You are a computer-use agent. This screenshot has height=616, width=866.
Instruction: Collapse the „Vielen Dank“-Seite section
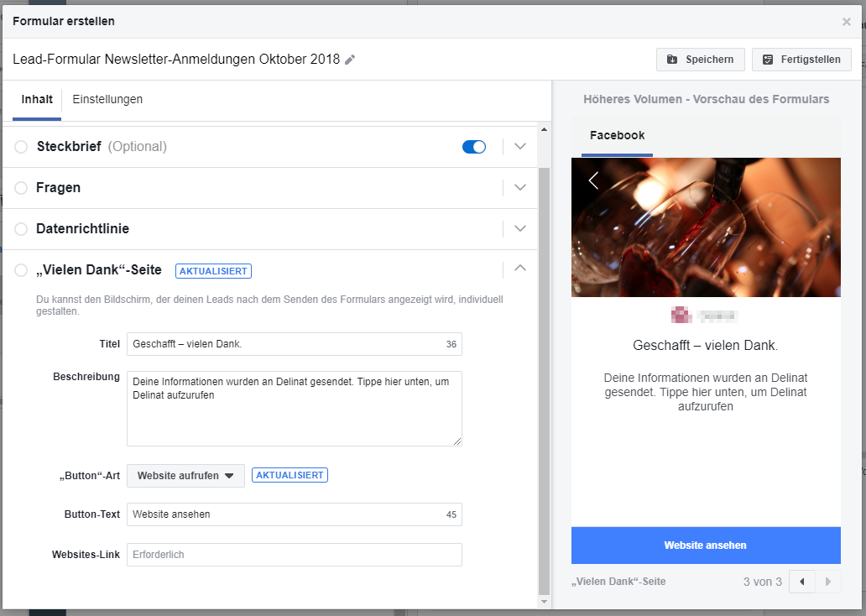[519, 268]
